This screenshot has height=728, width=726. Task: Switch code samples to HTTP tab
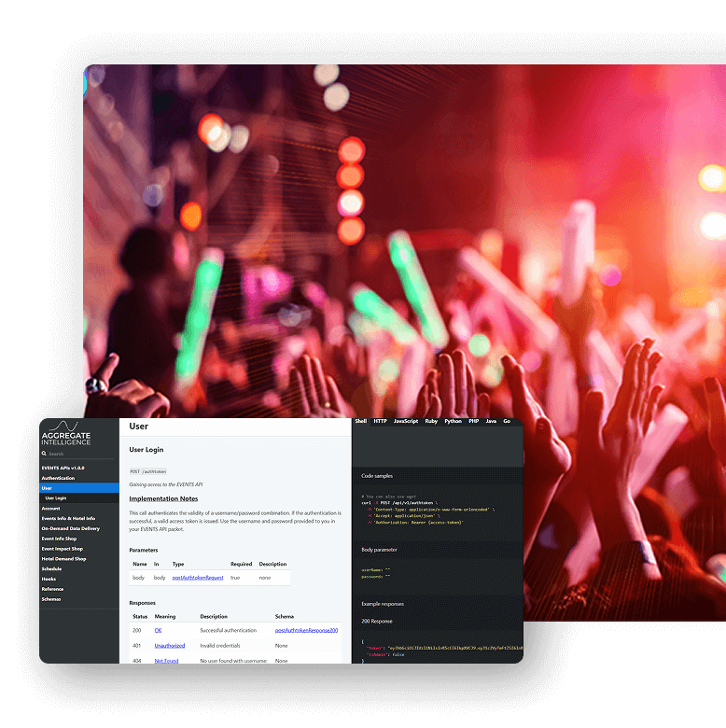point(380,421)
